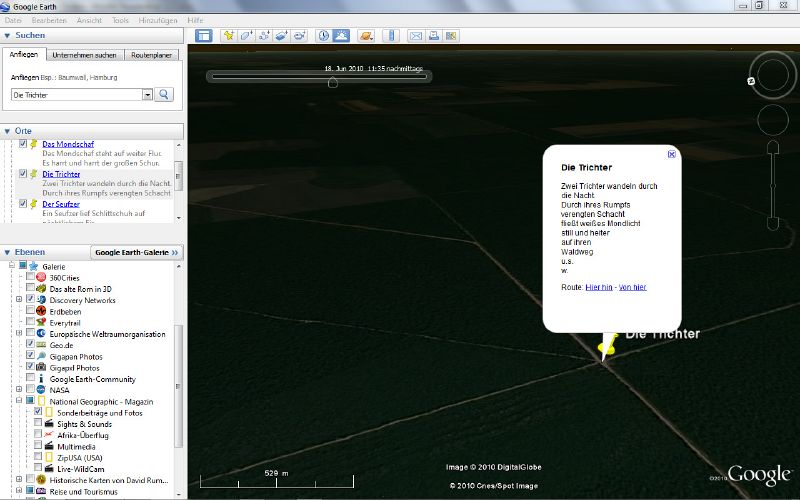The width and height of the screenshot is (800, 500).
Task: Add a new placemark pin
Action: click(x=229, y=36)
